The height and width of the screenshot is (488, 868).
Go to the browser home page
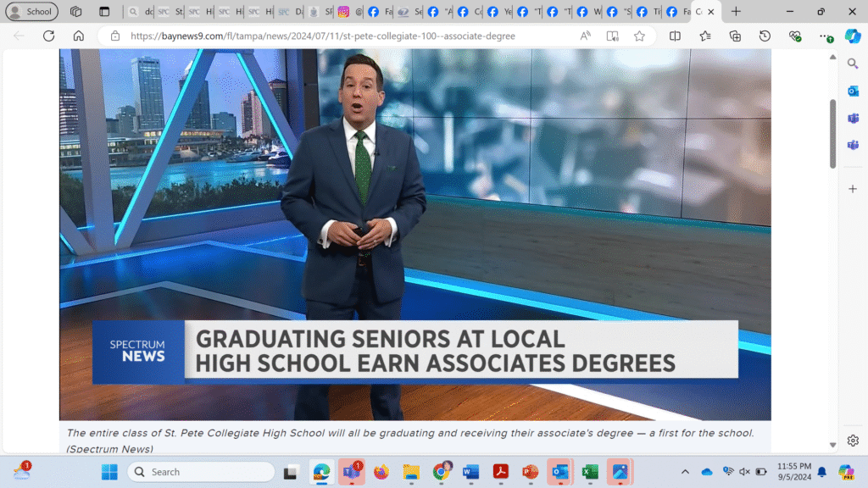[x=78, y=36]
